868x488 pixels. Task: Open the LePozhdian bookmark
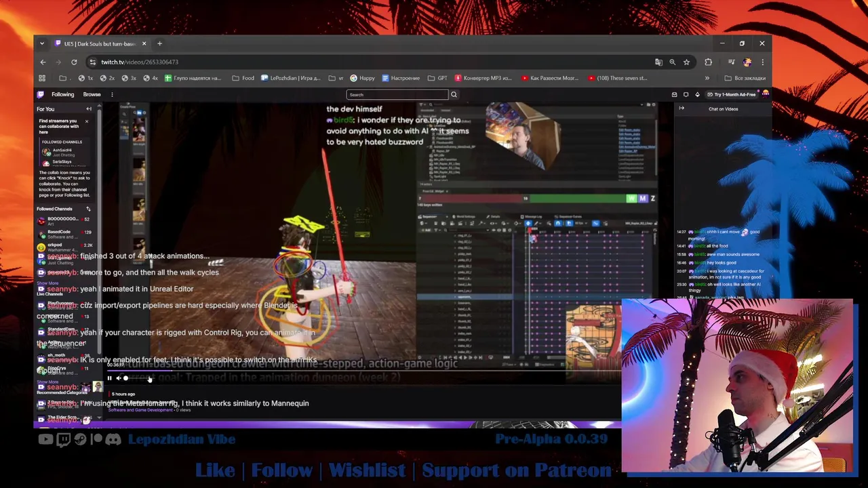click(290, 78)
